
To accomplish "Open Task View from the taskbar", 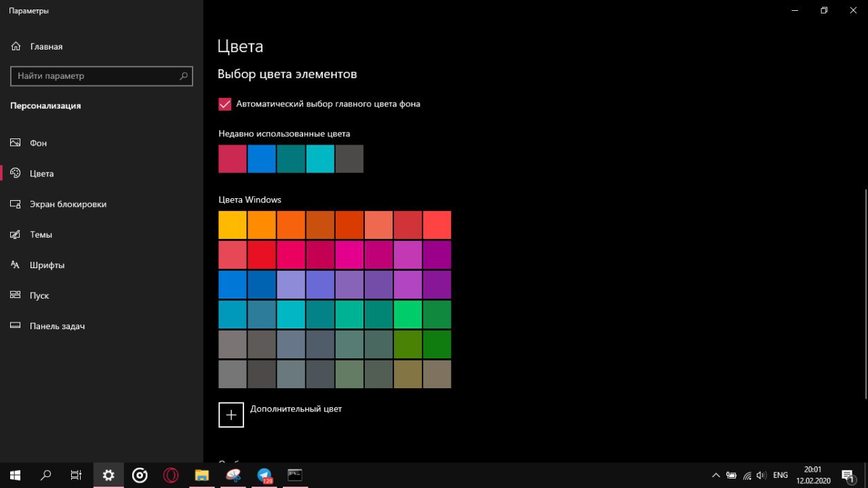I will click(77, 475).
